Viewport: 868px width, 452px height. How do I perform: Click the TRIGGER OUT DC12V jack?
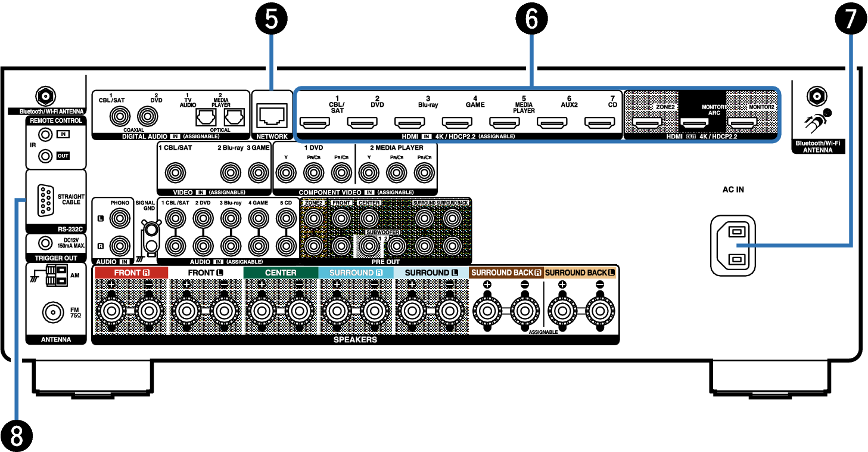tap(45, 243)
